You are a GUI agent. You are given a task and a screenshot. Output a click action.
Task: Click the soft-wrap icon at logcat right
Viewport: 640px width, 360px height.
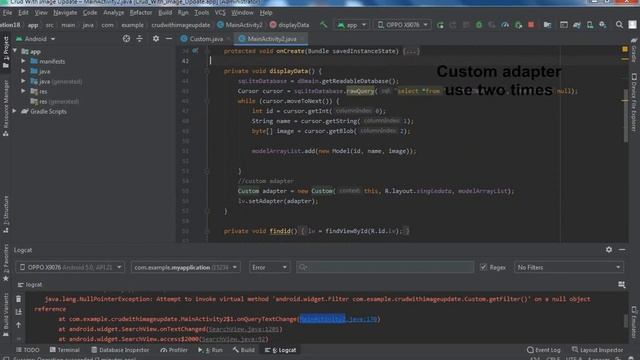(x=621, y=284)
